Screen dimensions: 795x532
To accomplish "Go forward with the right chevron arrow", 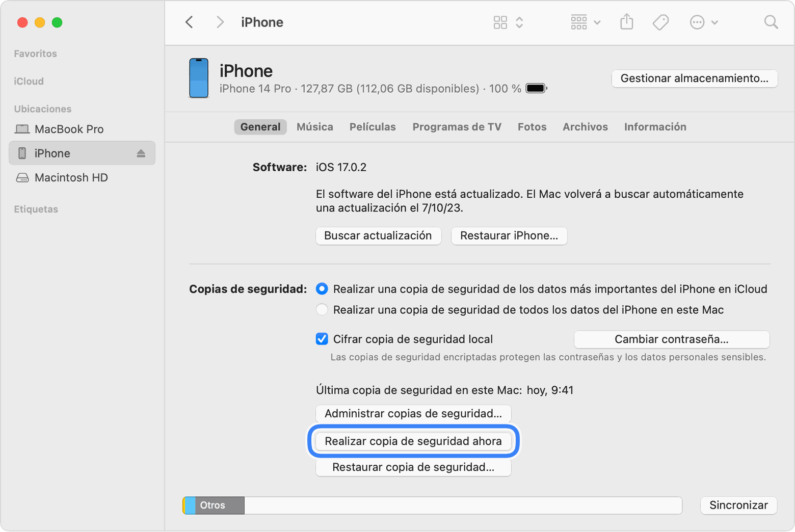I will tap(220, 22).
